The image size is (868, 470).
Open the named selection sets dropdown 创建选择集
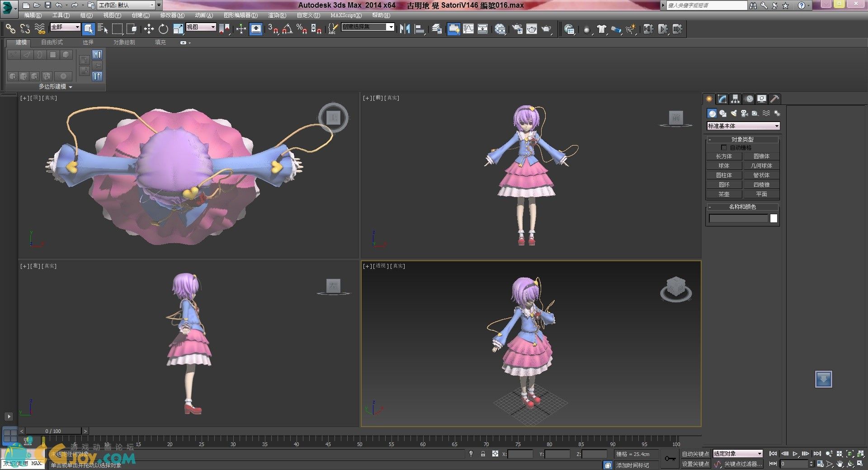368,27
